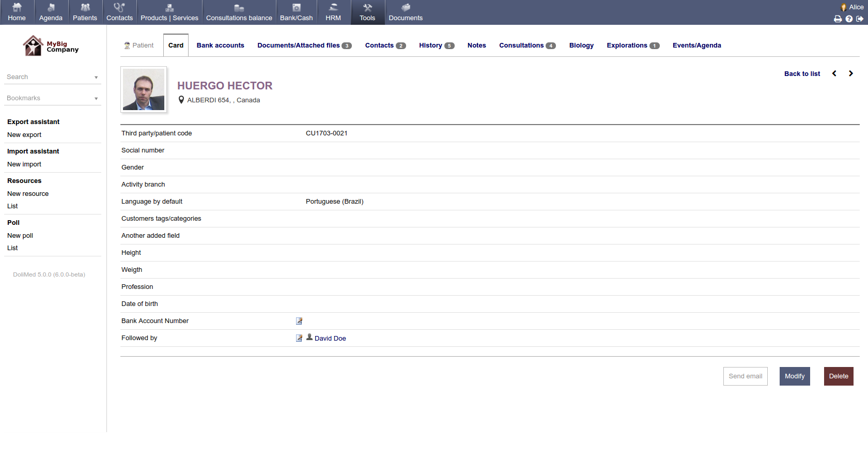Click the patient photo thumbnail
Screen dimensions: 868x459
pyautogui.click(x=144, y=89)
